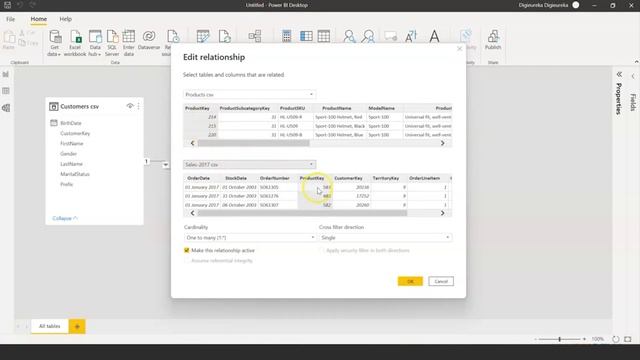
Task: Expand the Properties pane chevron
Action: pos(619,75)
